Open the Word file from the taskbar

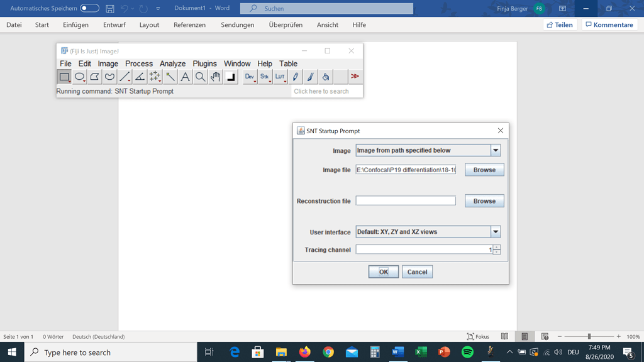(397, 353)
